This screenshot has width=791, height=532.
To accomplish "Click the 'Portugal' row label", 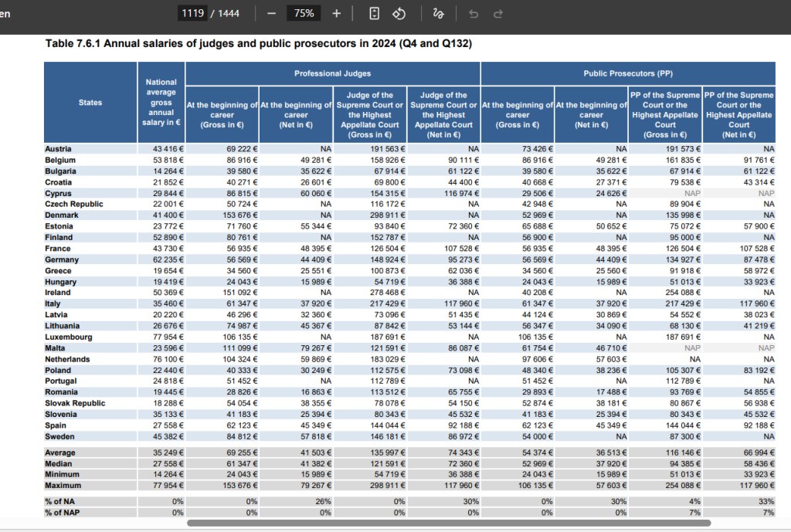I will pyautogui.click(x=60, y=381).
